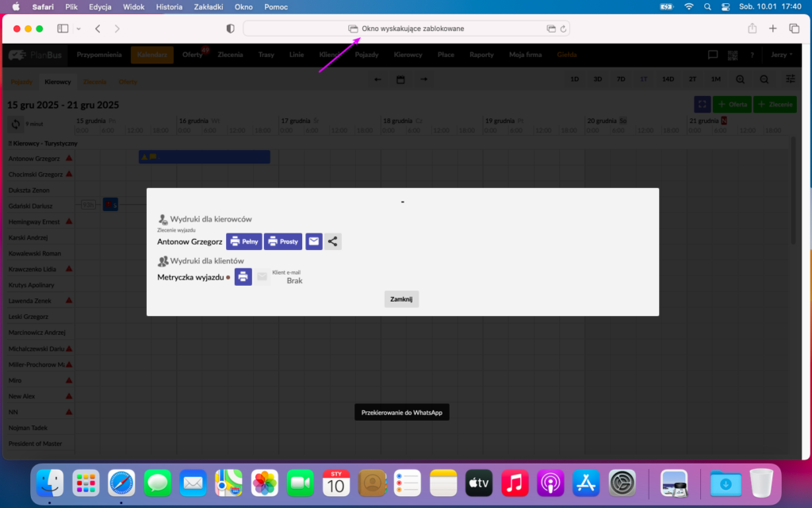Click the Safari address bar showing blocked popup

[406, 29]
